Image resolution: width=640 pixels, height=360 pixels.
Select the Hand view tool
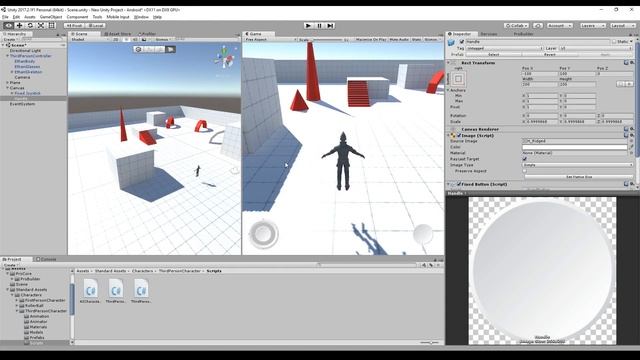coord(8,25)
